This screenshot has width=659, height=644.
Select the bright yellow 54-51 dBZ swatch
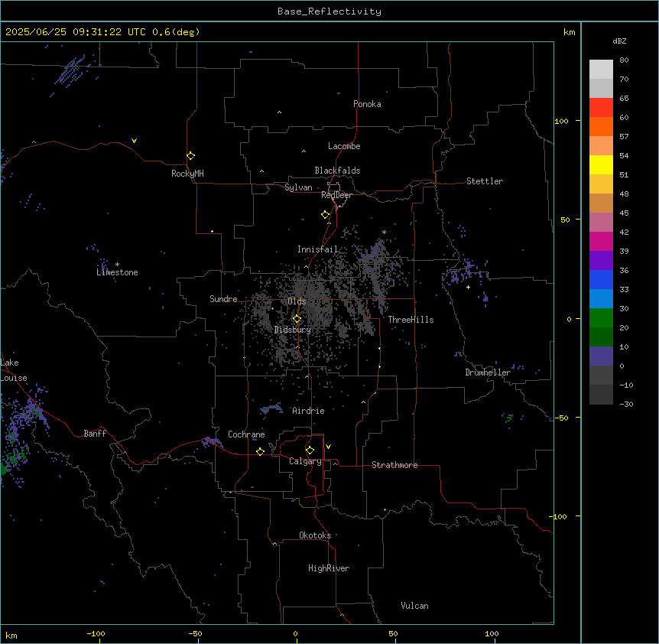point(601,164)
